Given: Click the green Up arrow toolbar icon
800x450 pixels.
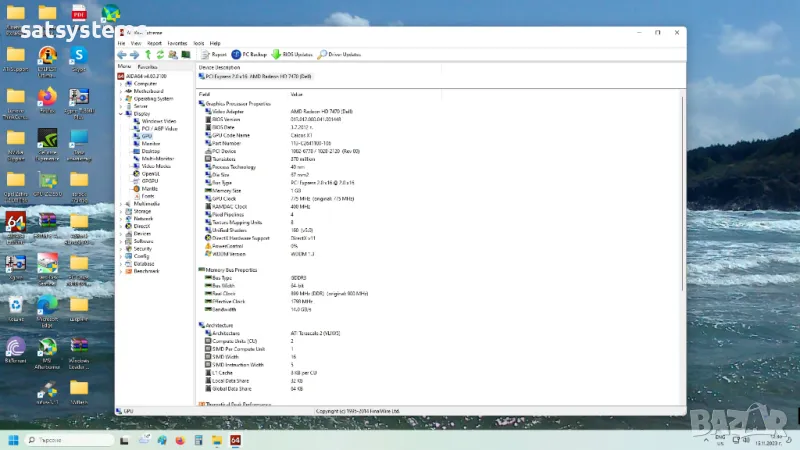Looking at the screenshot, I should (147, 54).
